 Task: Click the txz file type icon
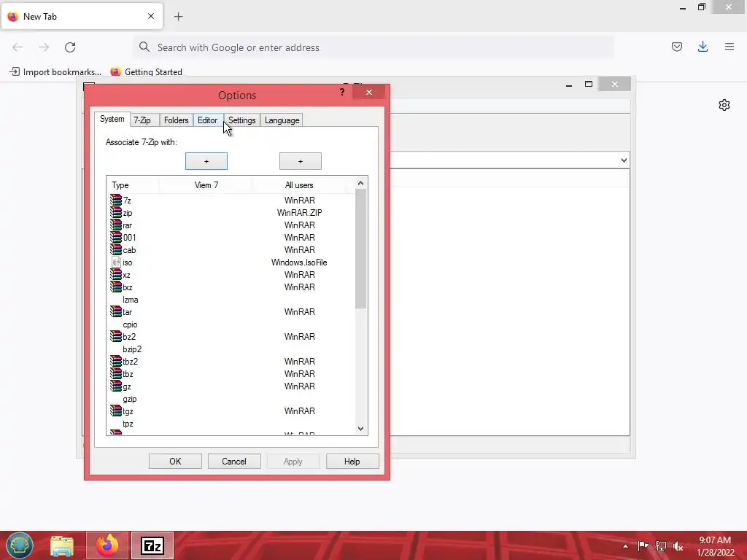116,287
